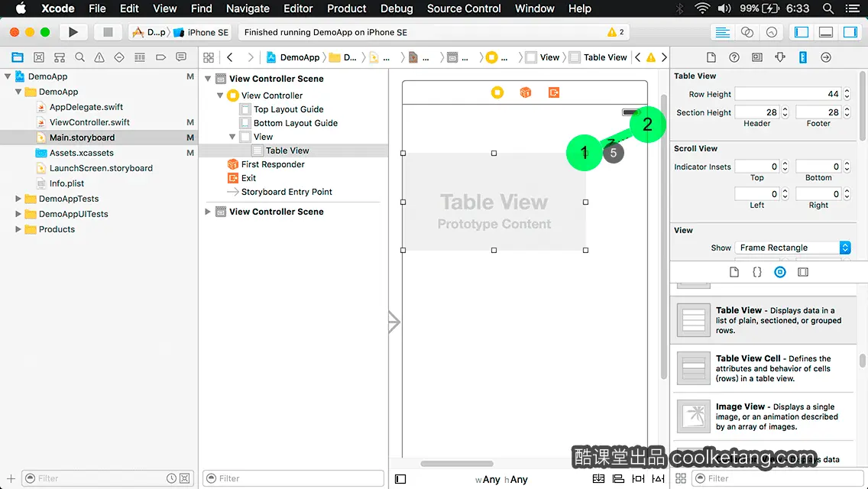Screen dimensions: 868x489
Task: Open Spotlight search in menu bar
Action: [x=828, y=8]
